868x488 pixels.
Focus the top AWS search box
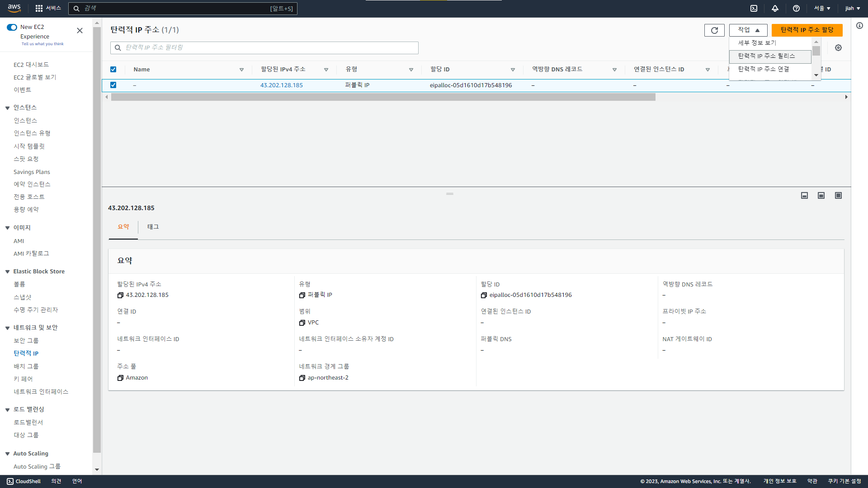coord(183,8)
